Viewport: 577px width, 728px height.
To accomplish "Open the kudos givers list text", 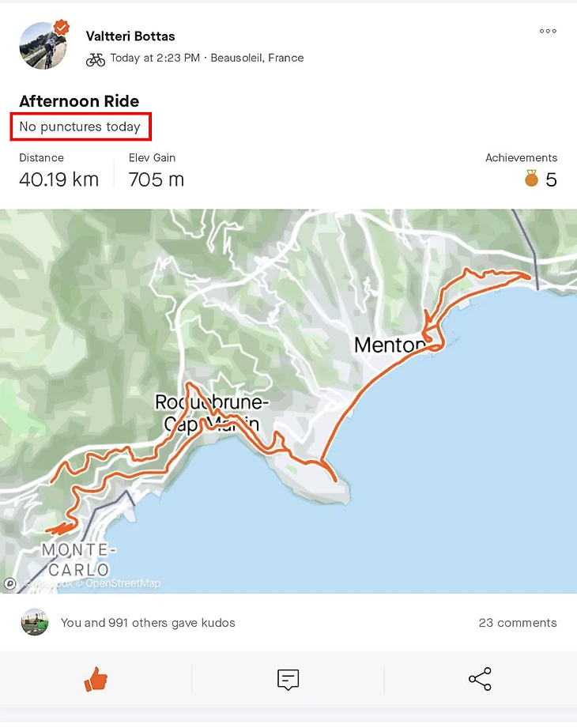I will tap(148, 623).
